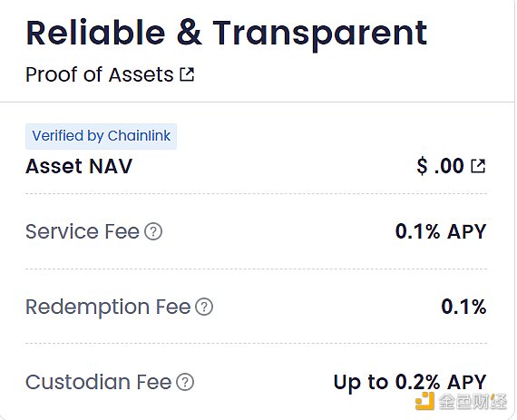Show the Service Fee help tooltip icon
This screenshot has width=517, height=420.
coord(153,231)
